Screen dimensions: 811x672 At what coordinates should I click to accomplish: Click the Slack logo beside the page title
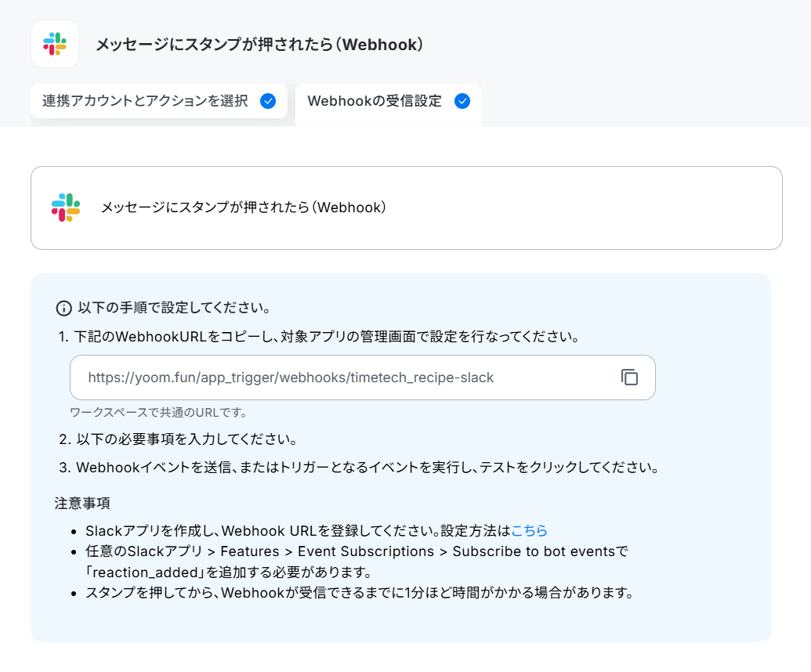click(55, 44)
